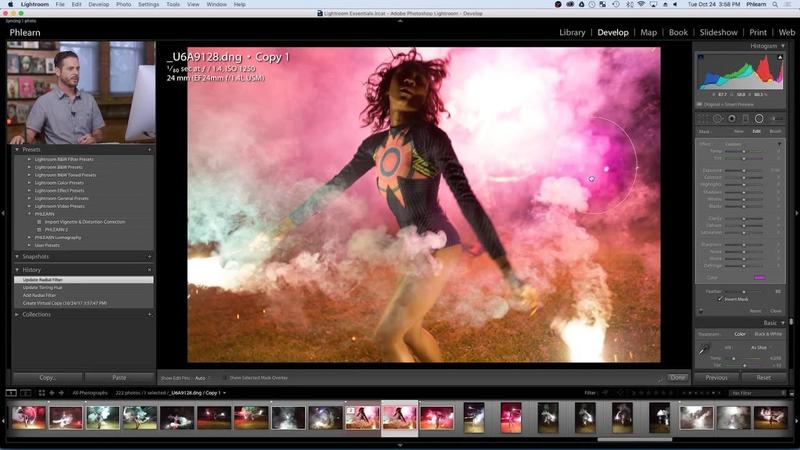Screen dimensions: 800x450
Task: Open grid view from filmstrip bar
Action: tap(42, 393)
